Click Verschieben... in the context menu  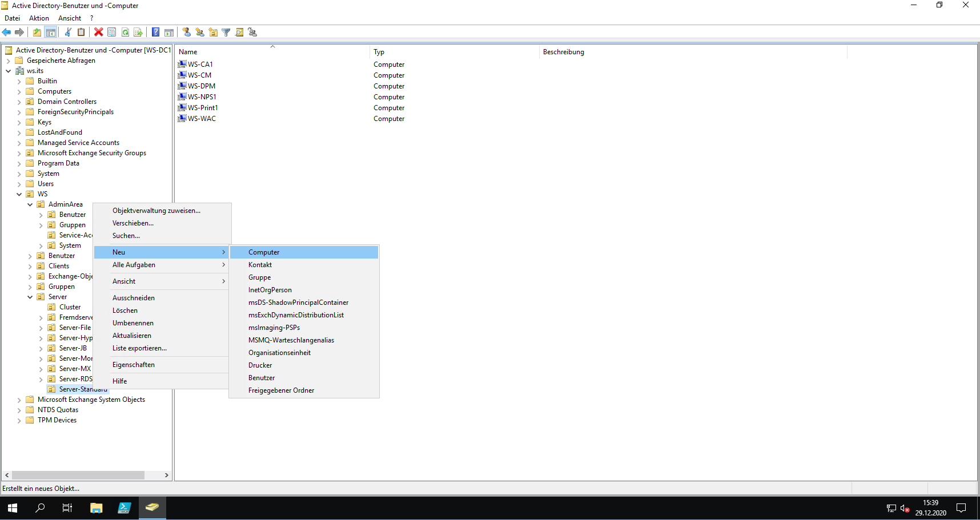point(162,223)
